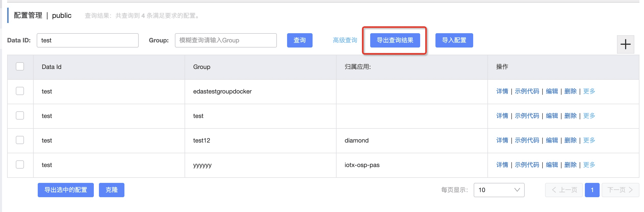Click the plus icon to add configuration

625,44
